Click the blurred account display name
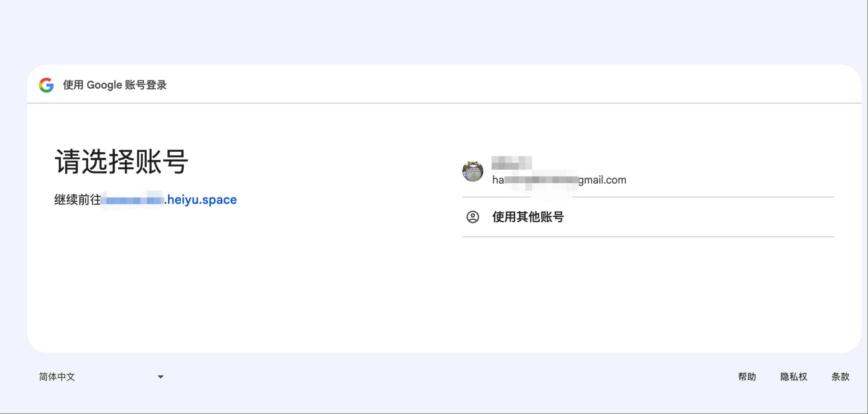Screen dimensions: 868x414 (x=512, y=163)
